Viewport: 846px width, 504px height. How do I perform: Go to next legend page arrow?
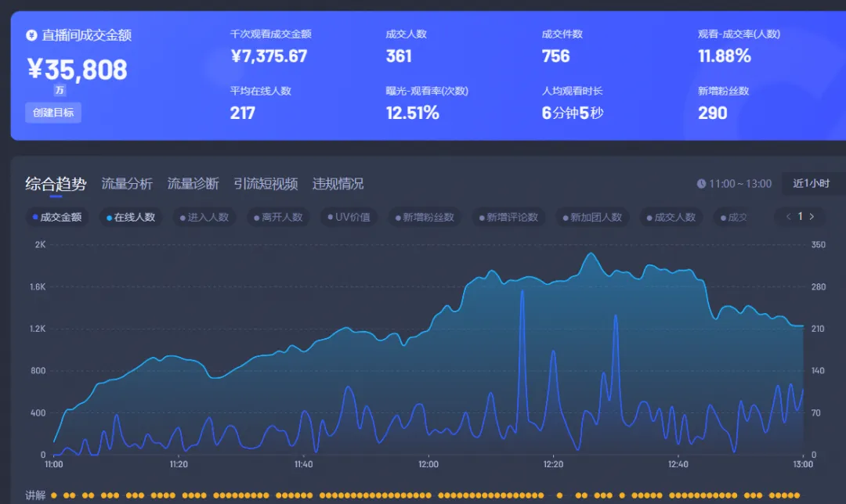point(812,217)
